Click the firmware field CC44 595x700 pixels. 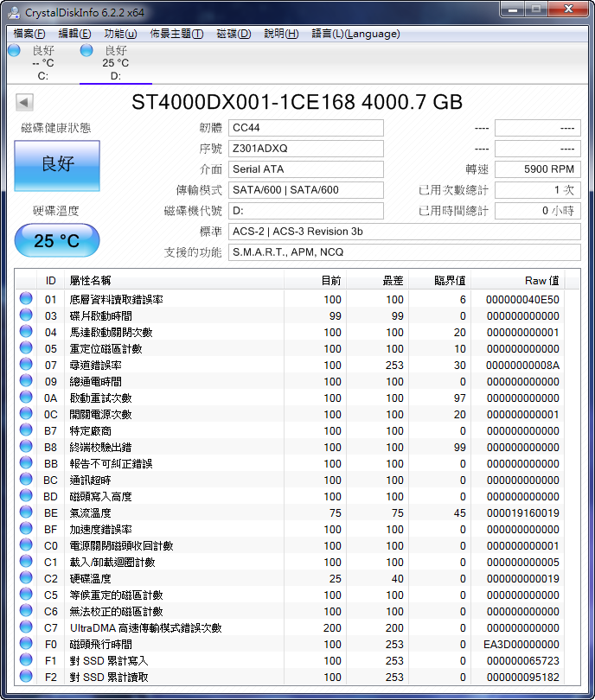pos(306,128)
